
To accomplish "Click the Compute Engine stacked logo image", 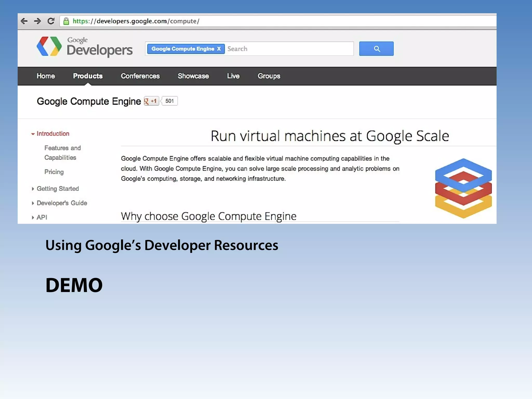I will (463, 188).
